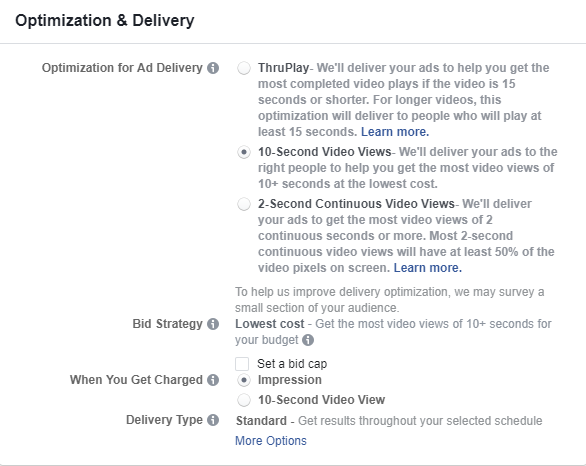Click the Optimization & Delivery section heading

105,21
